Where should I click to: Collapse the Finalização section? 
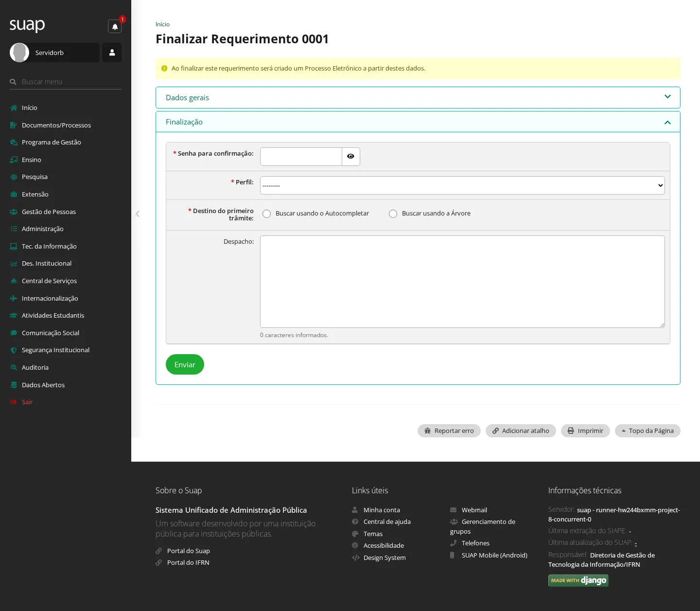(418, 122)
